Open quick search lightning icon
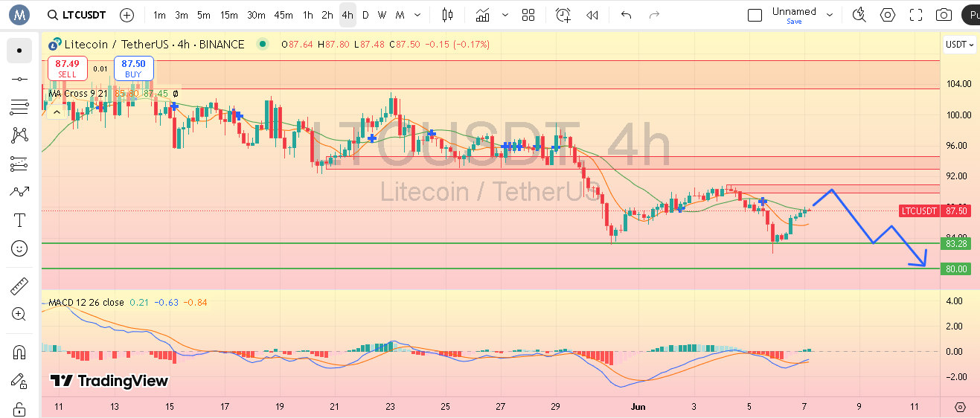 [x=859, y=15]
